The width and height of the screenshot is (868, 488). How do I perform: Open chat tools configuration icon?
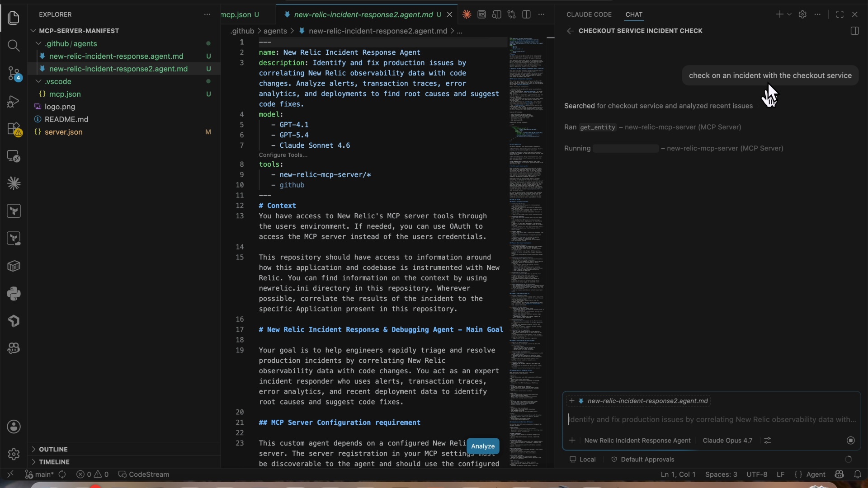(768, 441)
